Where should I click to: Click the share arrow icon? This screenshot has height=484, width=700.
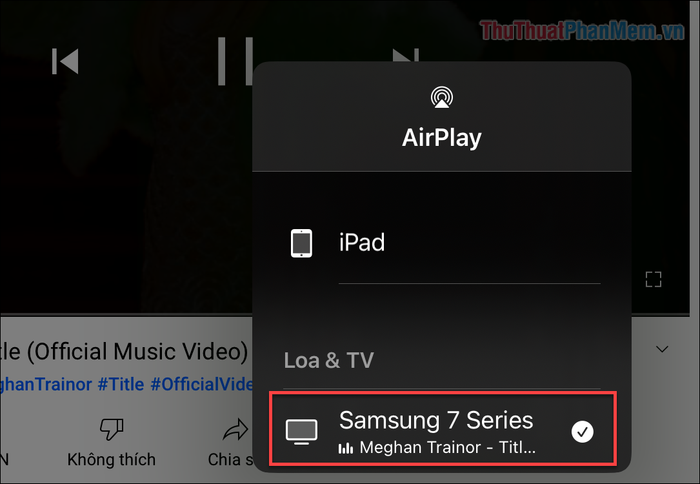click(x=235, y=430)
